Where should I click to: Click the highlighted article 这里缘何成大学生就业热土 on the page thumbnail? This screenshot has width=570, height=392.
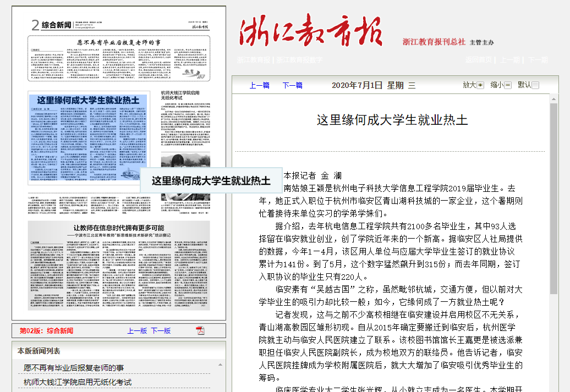point(87,137)
